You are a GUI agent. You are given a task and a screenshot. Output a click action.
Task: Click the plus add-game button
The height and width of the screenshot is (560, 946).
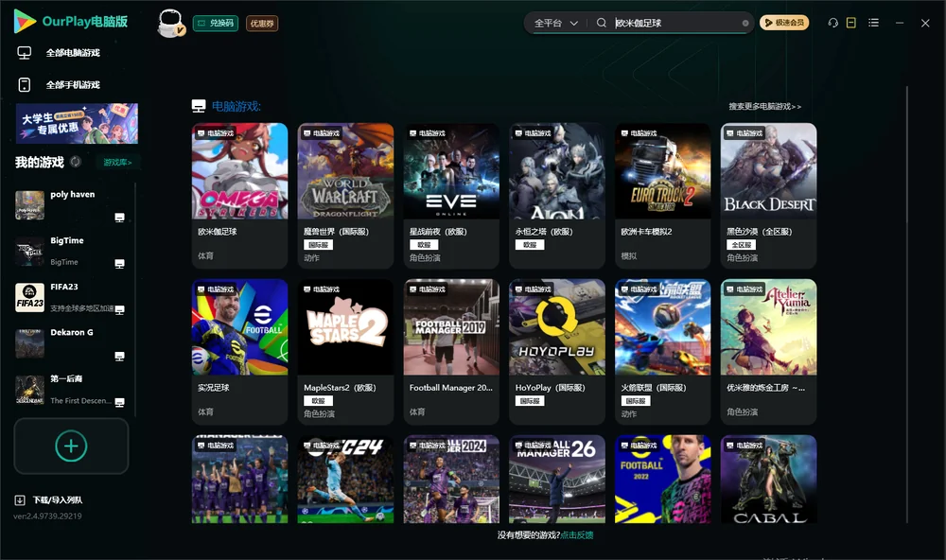point(71,446)
